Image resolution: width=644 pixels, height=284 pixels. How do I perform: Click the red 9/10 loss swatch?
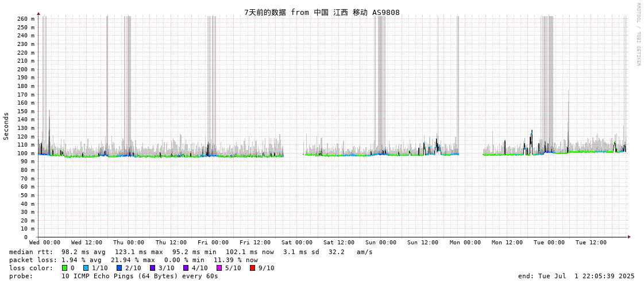coord(252,268)
